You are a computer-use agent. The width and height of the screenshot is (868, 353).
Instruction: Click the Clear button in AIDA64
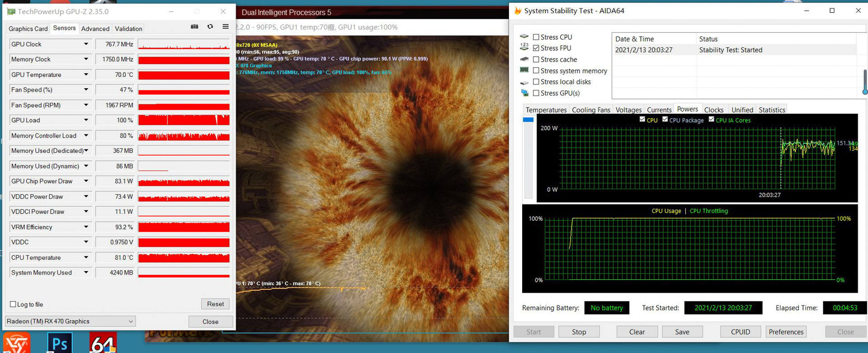[637, 332]
